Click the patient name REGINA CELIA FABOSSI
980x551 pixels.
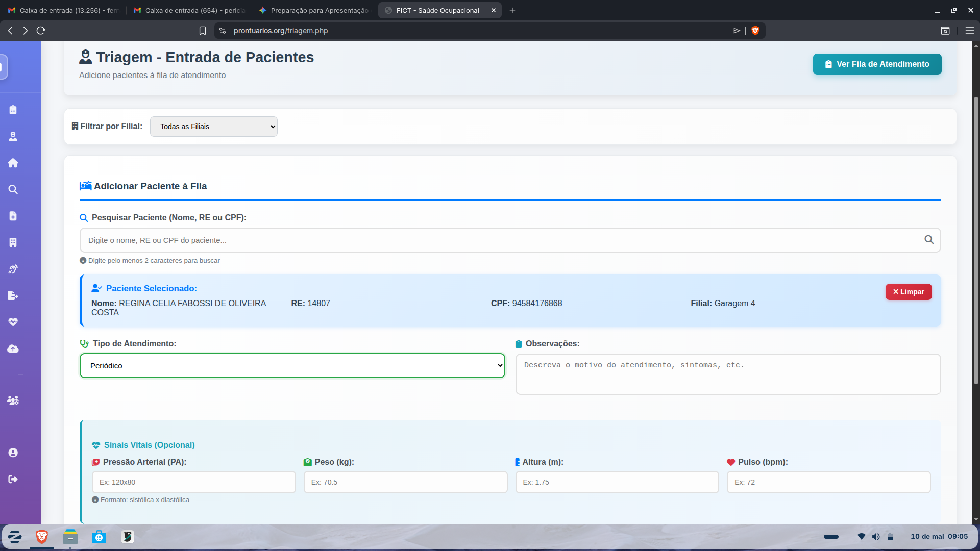(x=179, y=308)
